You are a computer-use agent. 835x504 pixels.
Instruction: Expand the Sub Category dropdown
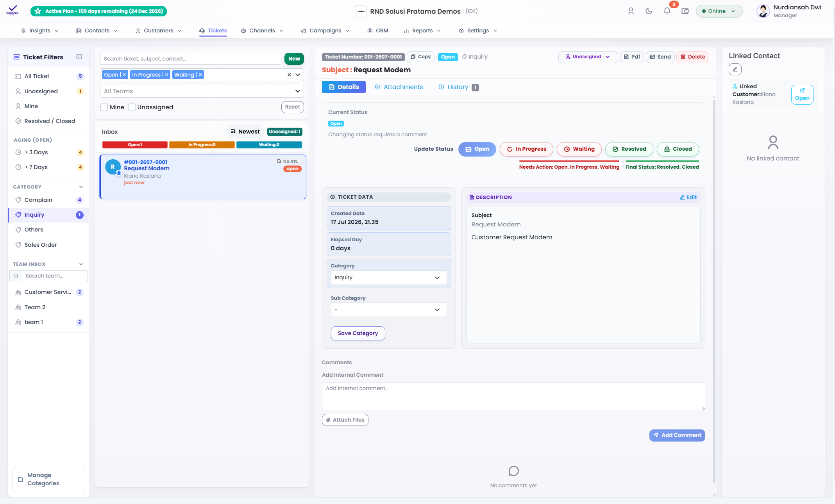pos(389,310)
